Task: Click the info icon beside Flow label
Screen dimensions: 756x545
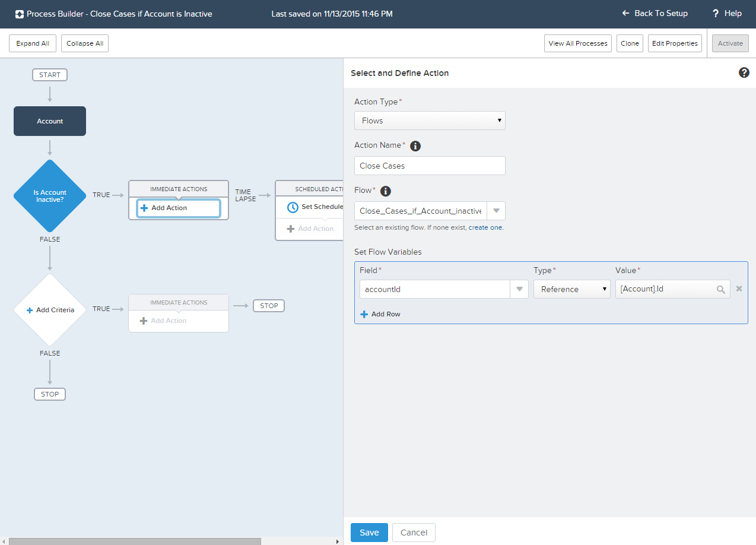Action: (x=386, y=191)
